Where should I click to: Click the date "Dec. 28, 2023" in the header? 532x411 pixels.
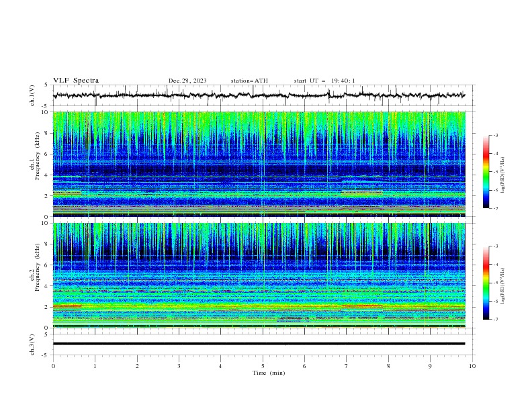click(x=187, y=81)
